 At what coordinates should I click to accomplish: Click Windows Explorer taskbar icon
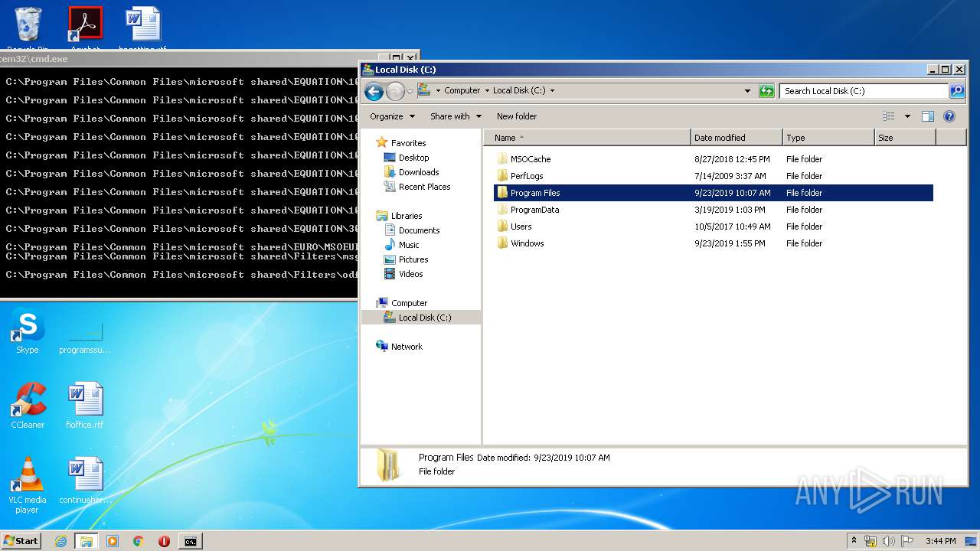pyautogui.click(x=87, y=541)
